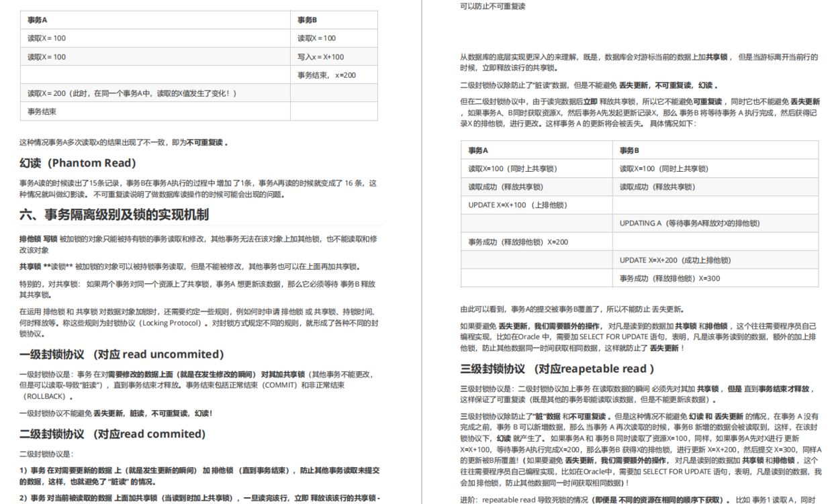The height and width of the screenshot is (504, 828).
Task: Click the 事务B header in right table
Action: 623,150
